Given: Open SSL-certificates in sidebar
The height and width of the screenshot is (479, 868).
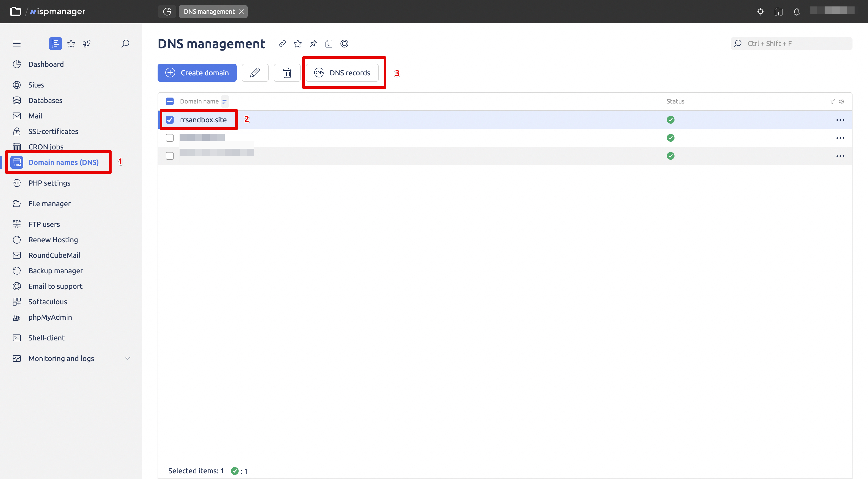Looking at the screenshot, I should click(53, 131).
